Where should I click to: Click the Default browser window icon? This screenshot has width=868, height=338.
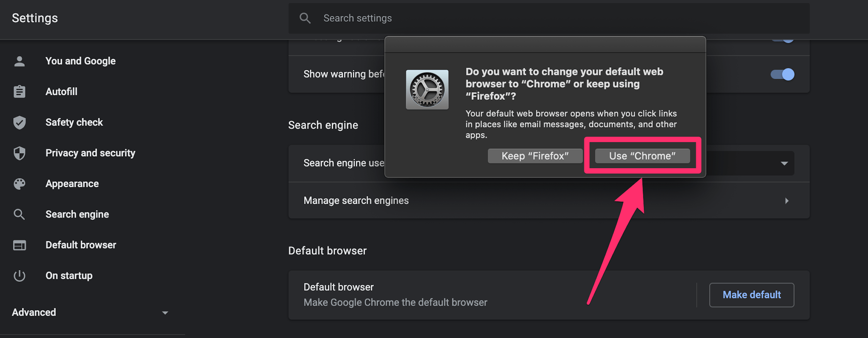[x=19, y=245]
